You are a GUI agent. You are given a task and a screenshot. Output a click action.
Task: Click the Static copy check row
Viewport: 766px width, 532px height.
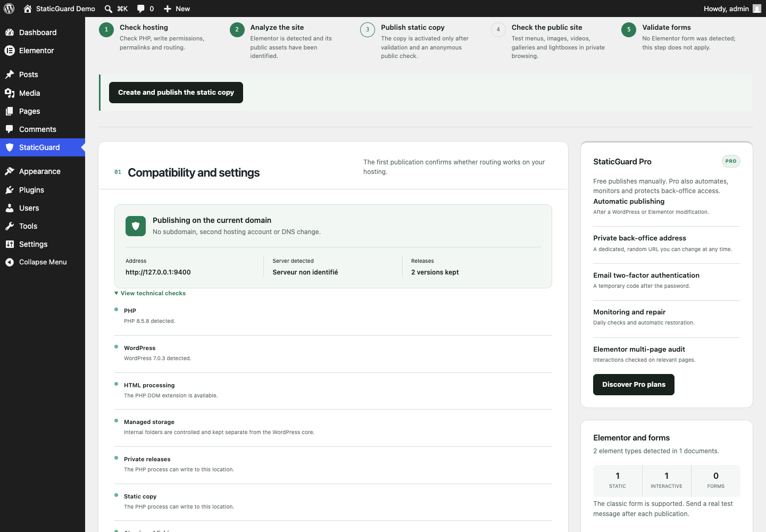click(333, 502)
